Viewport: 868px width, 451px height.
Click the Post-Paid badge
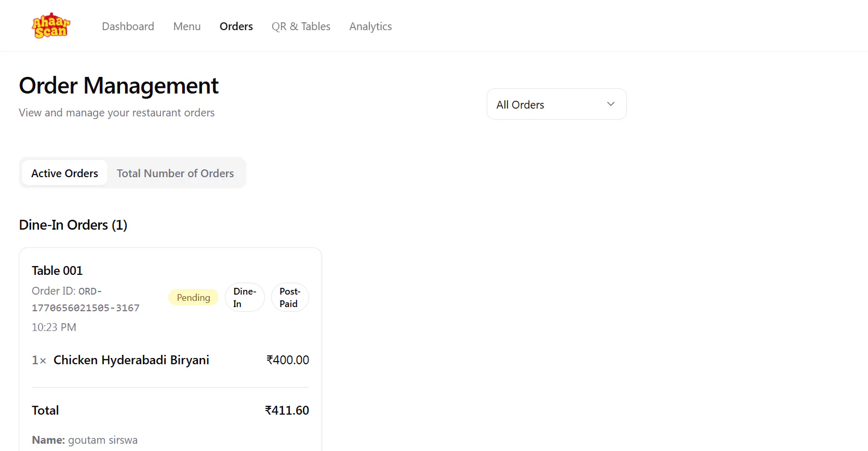[290, 297]
